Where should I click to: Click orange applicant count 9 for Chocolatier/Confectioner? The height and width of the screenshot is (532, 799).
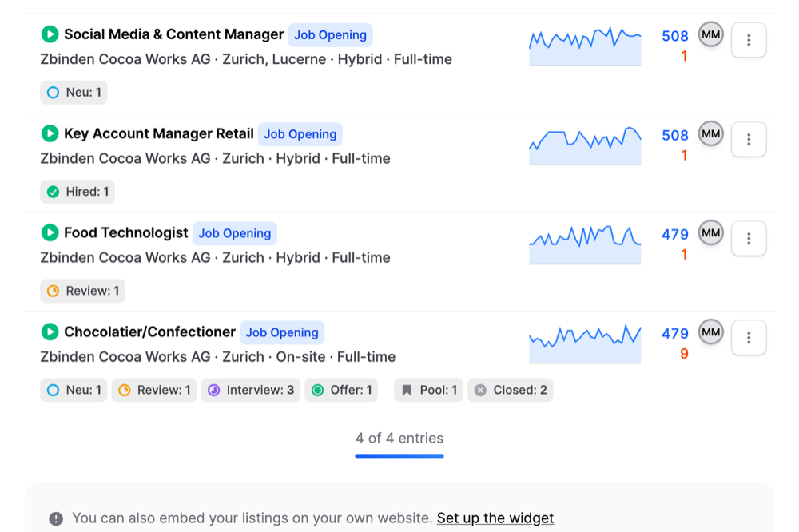coord(684,354)
